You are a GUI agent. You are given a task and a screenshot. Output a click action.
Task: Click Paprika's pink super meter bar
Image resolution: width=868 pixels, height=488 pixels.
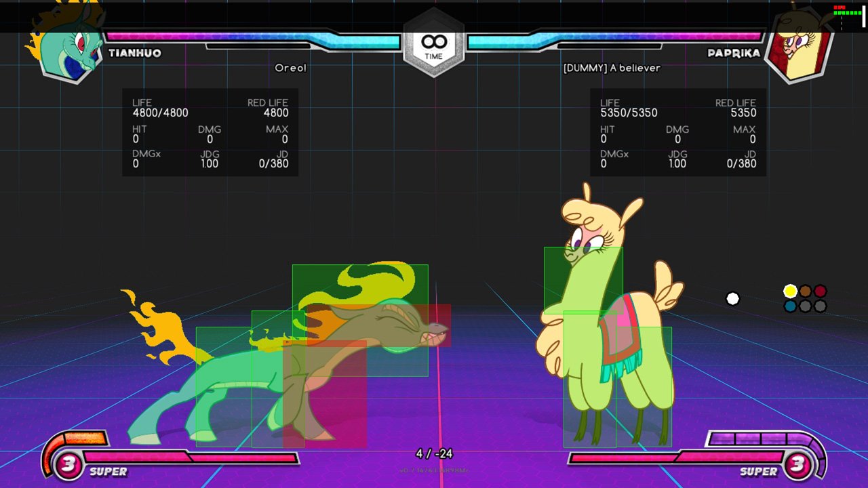point(676,458)
